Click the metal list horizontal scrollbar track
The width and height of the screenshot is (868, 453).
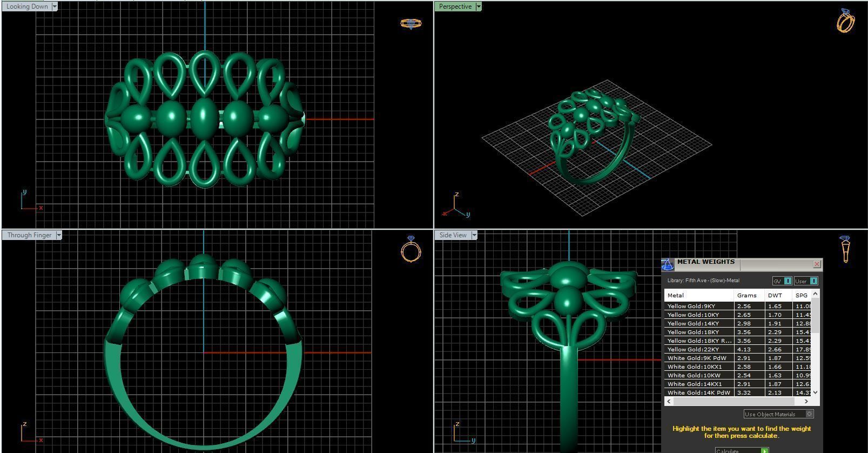tap(738, 401)
